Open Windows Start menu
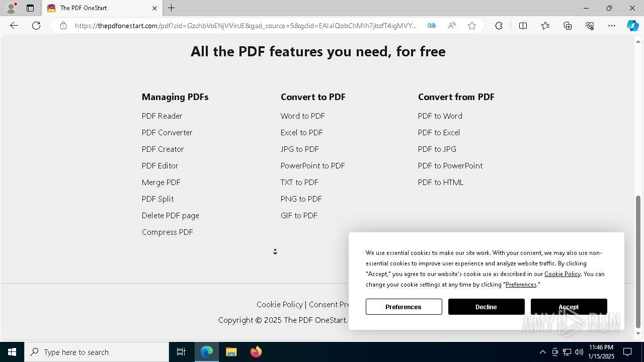 coord(12,352)
